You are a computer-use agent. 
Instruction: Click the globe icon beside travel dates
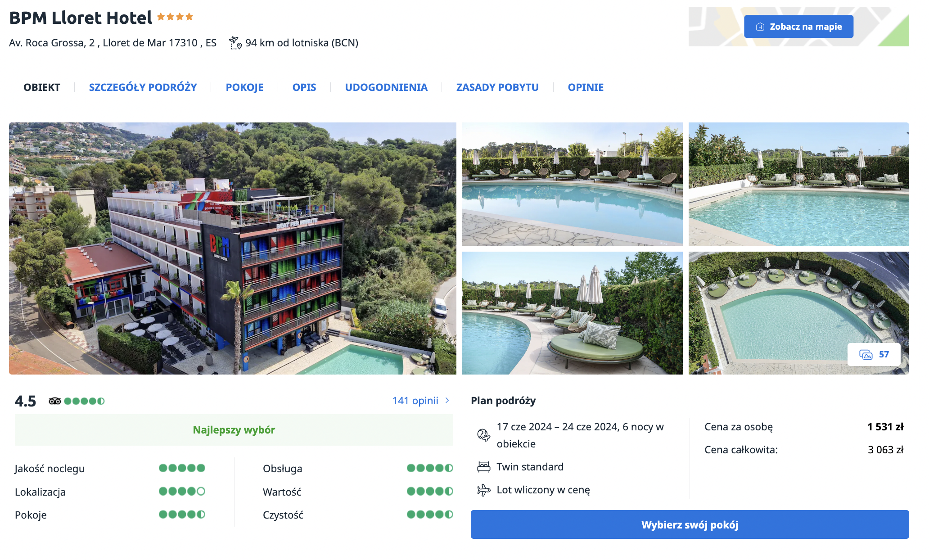click(483, 435)
